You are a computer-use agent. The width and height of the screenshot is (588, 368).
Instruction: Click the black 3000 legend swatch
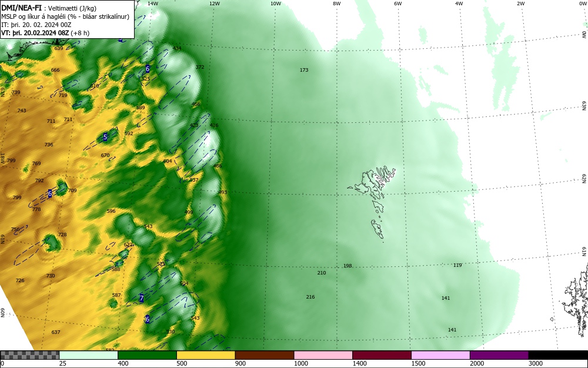point(558,355)
